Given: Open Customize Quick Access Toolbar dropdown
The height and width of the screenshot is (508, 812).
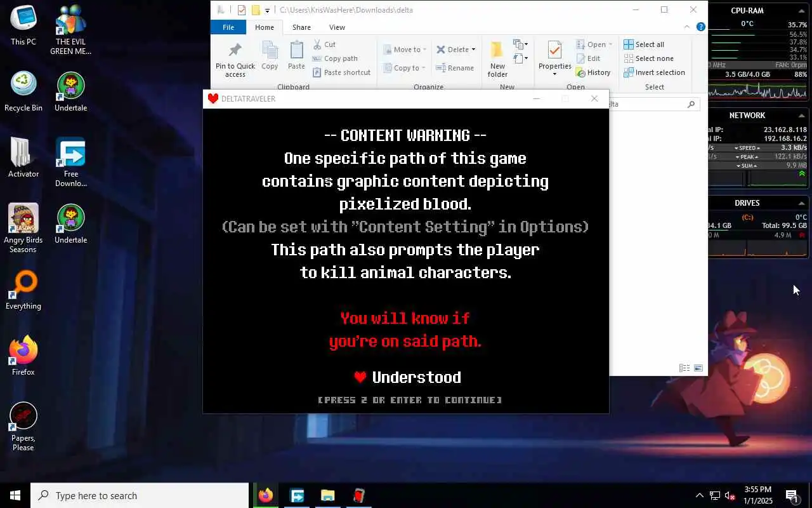Looking at the screenshot, I should (267, 10).
